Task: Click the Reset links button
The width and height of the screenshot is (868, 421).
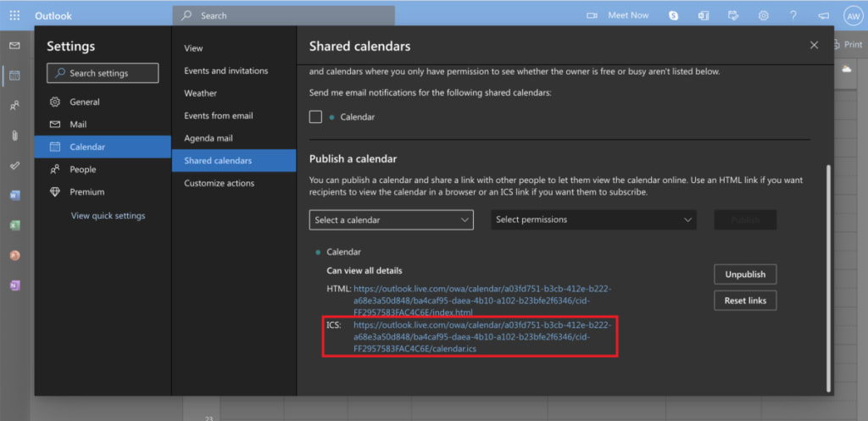Action: pos(745,301)
